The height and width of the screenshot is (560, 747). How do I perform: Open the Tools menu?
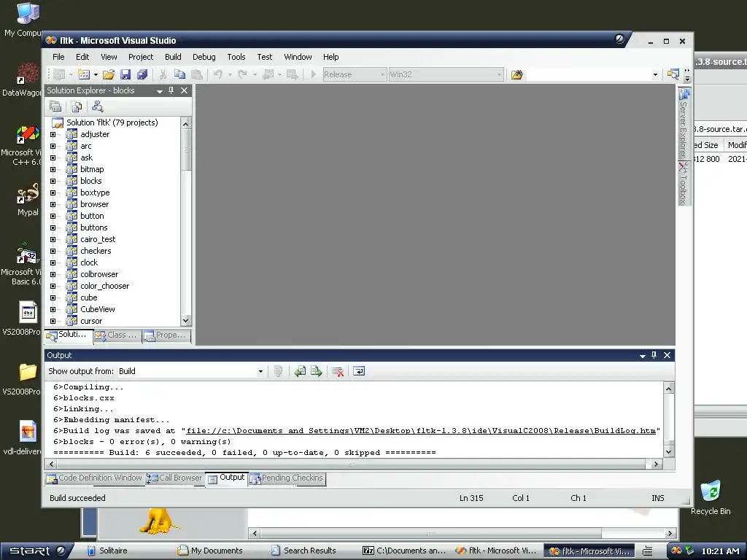pyautogui.click(x=236, y=57)
